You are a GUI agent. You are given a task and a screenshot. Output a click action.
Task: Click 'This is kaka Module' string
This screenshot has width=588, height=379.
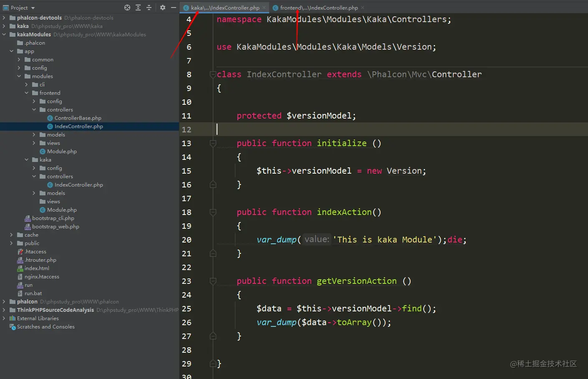pyautogui.click(x=385, y=240)
